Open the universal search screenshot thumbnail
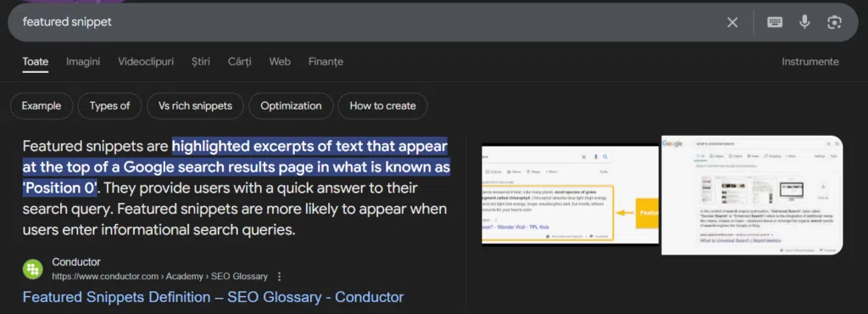This screenshot has height=314, width=868. [752, 195]
